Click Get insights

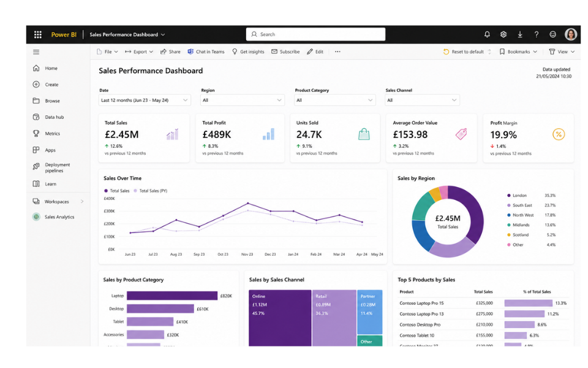248,52
